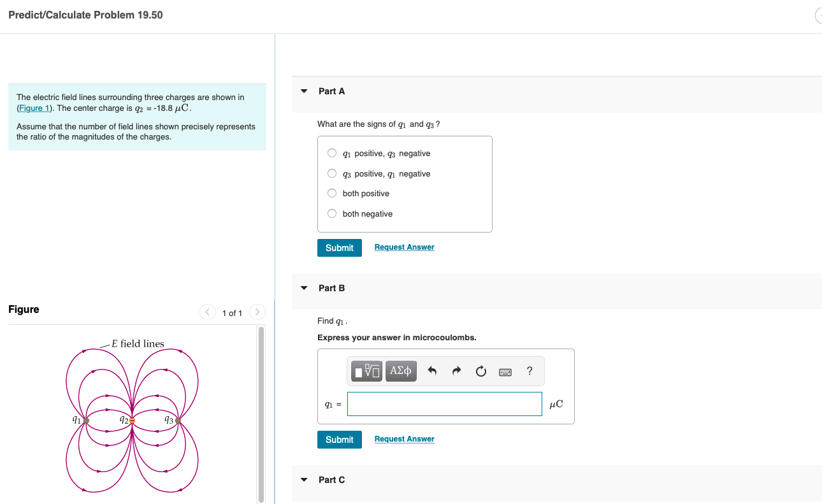Collapse the Part A section
Viewport: 822px width, 504px height.
pyautogui.click(x=304, y=91)
